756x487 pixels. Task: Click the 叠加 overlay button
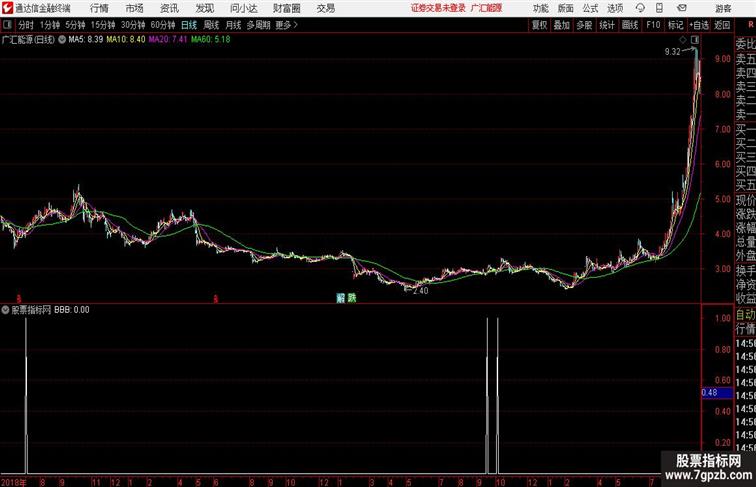click(562, 25)
